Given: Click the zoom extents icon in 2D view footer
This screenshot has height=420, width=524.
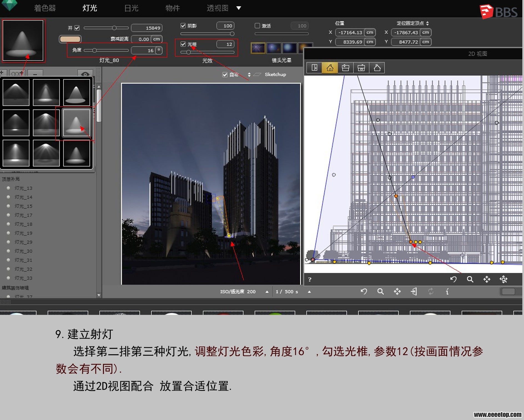Looking at the screenshot, I should coord(503,279).
